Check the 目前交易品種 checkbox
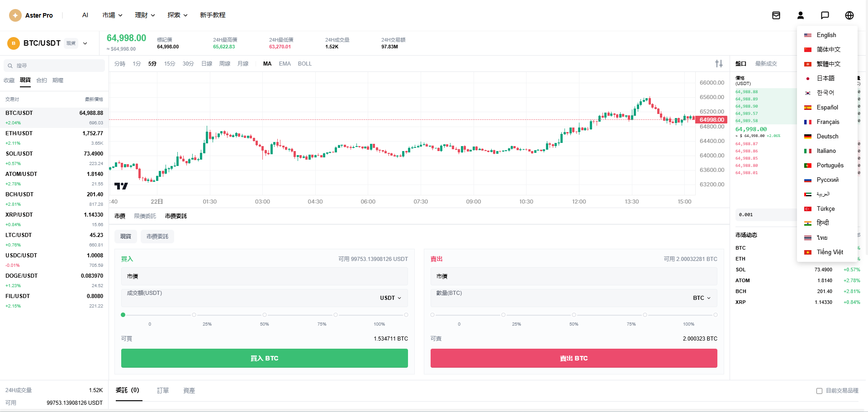The height and width of the screenshot is (412, 868). [819, 391]
